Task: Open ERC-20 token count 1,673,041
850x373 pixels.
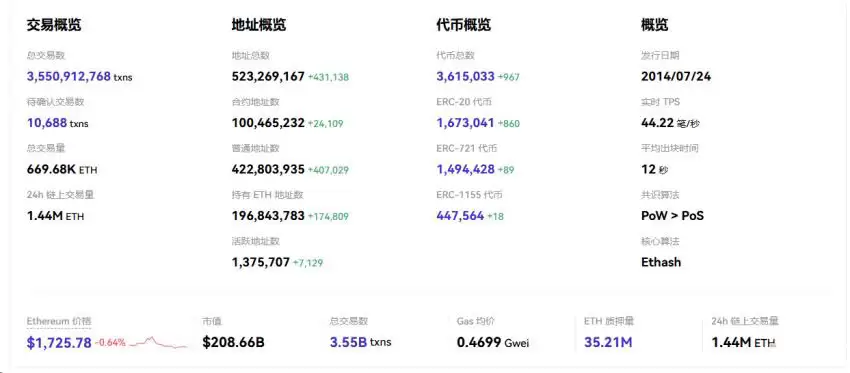Action: (x=465, y=123)
